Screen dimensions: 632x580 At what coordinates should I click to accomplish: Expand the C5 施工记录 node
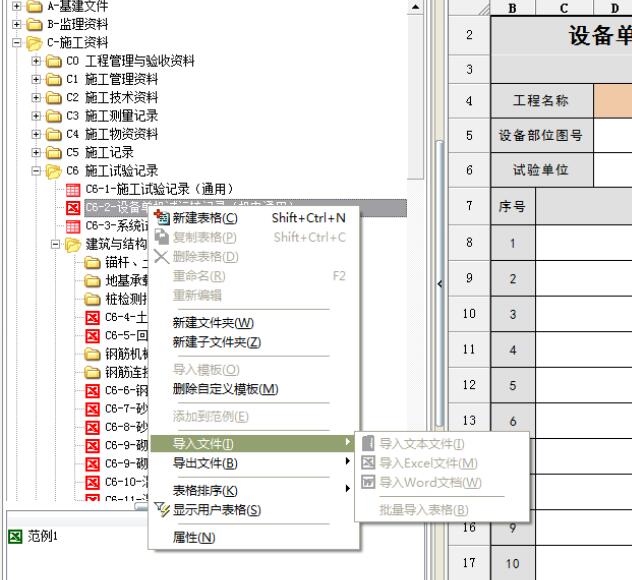(x=36, y=152)
